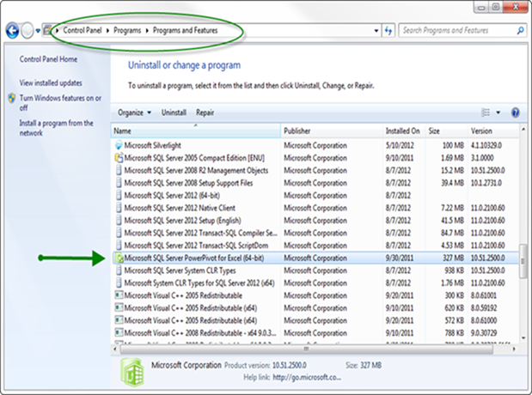Click the shield icon beside Windows features
Viewport: 532px width, 395px height.
[x=12, y=98]
